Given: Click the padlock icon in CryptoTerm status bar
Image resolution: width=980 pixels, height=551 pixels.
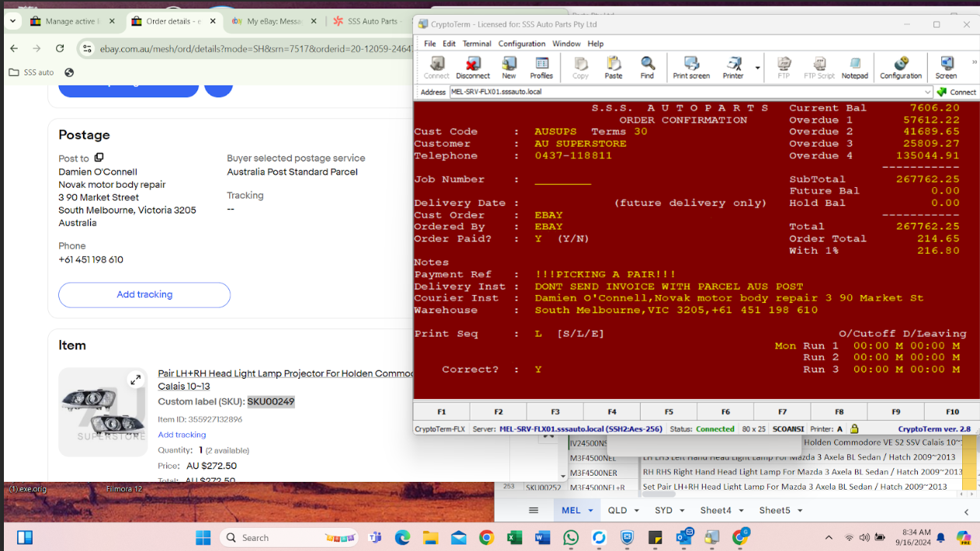Looking at the screenshot, I should [x=854, y=428].
